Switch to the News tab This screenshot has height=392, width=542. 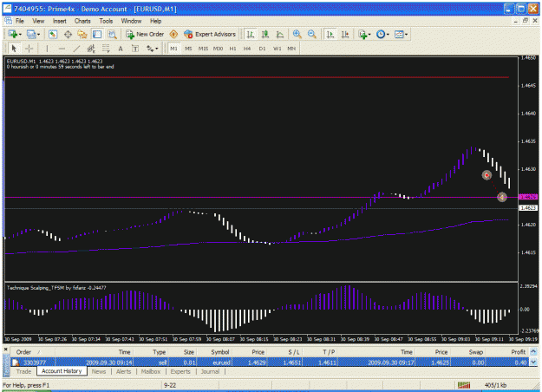[99, 371]
